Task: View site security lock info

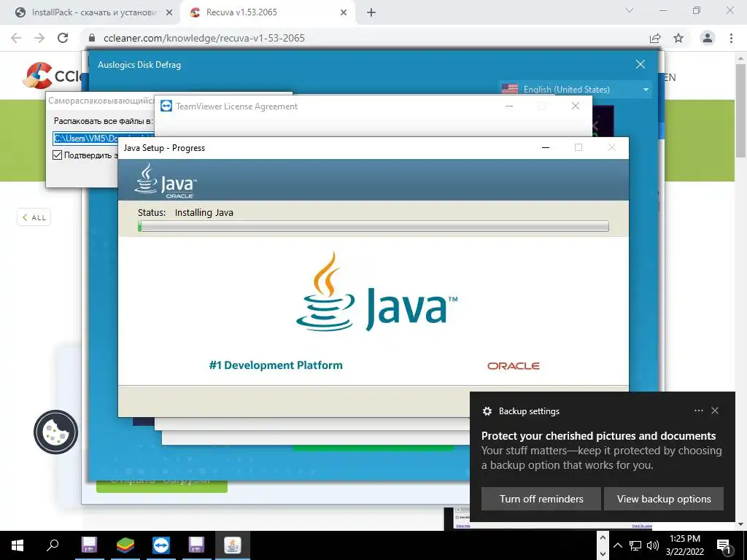Action: [x=93, y=38]
